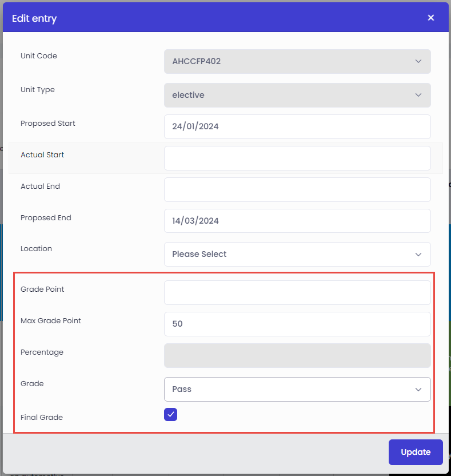Click the "Edit entry" dialog title
The height and width of the screenshot is (476, 451).
34,18
